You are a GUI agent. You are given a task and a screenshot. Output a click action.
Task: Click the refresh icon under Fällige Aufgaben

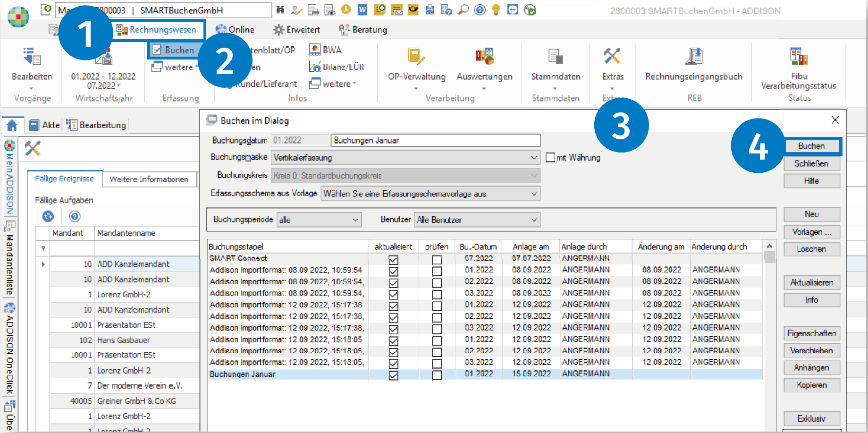coord(48,216)
